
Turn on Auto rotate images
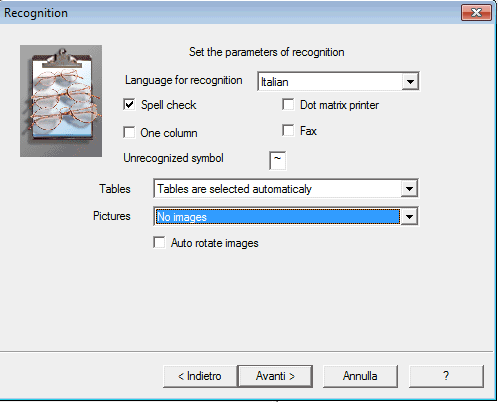tap(159, 243)
